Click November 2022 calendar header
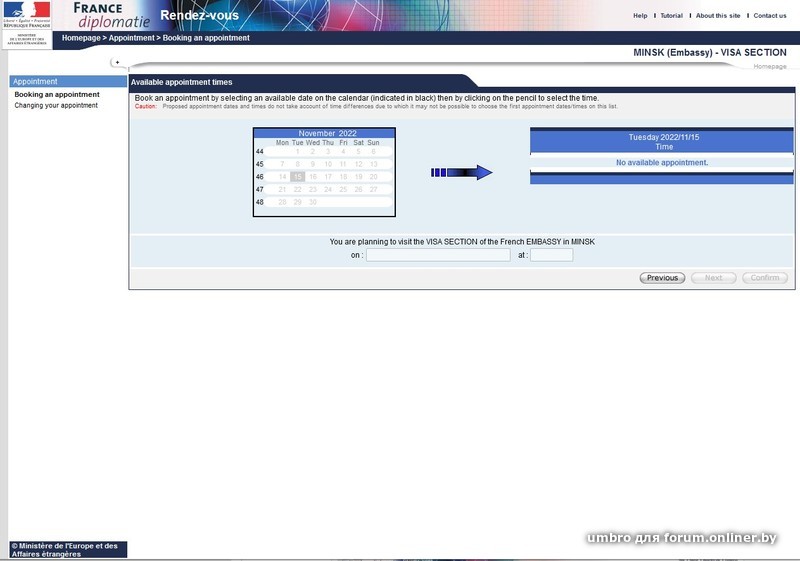800x561 pixels. pos(324,133)
